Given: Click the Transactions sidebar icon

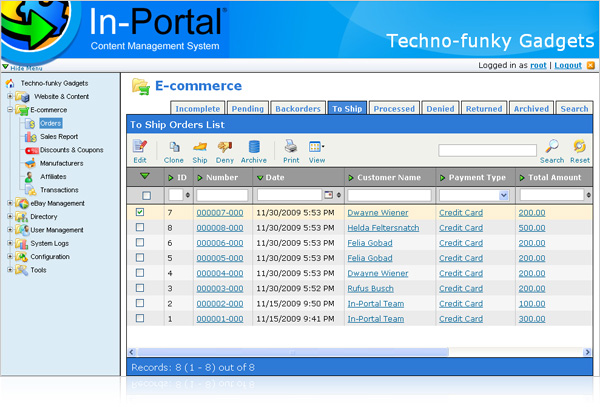Looking at the screenshot, I should click(31, 190).
